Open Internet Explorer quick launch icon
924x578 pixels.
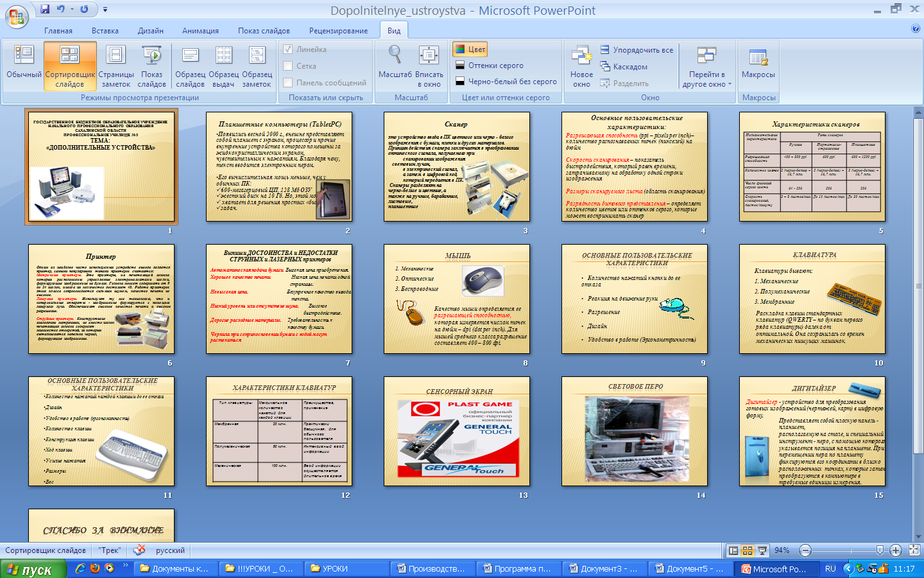click(x=80, y=568)
